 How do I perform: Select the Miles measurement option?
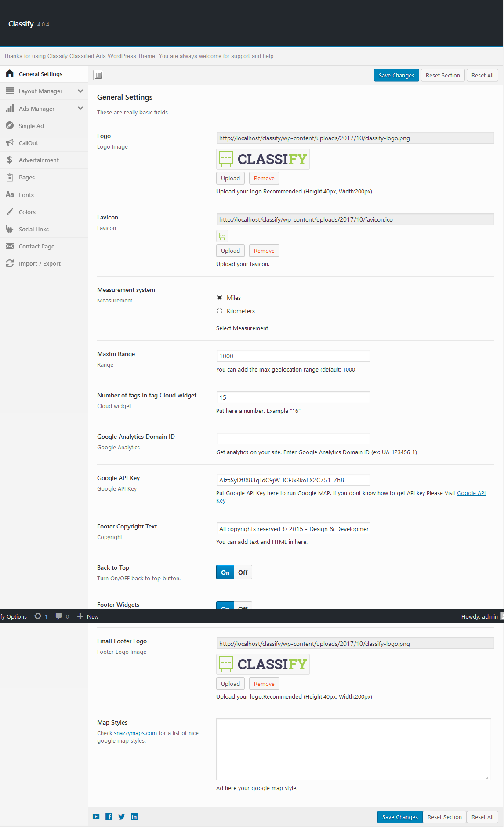click(220, 298)
